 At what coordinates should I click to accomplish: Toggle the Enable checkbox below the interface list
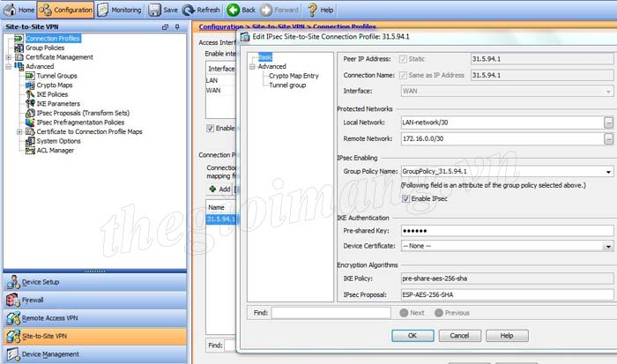(211, 129)
